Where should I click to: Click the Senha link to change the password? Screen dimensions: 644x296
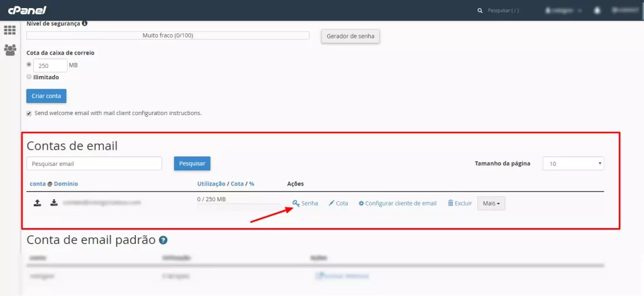pyautogui.click(x=306, y=204)
